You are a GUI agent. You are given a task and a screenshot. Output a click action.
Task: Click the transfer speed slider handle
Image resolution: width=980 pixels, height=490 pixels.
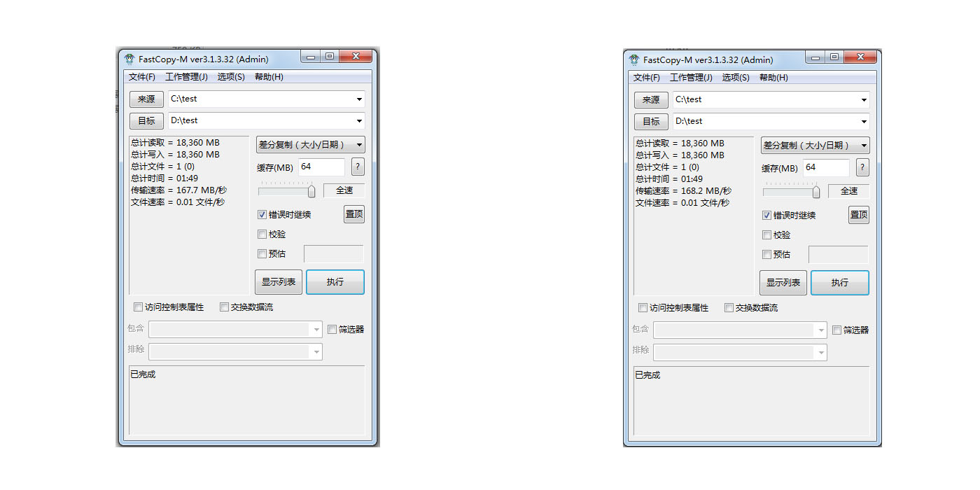tap(311, 190)
